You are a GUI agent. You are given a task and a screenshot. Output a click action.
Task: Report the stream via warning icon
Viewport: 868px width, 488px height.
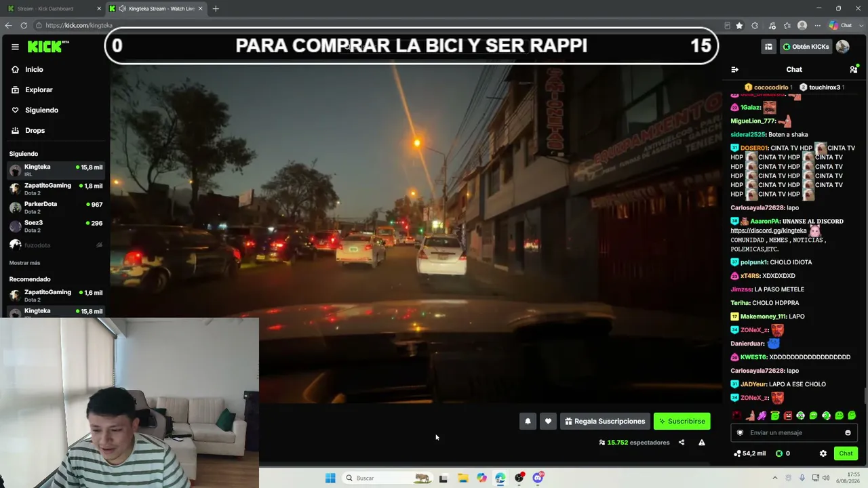702,443
